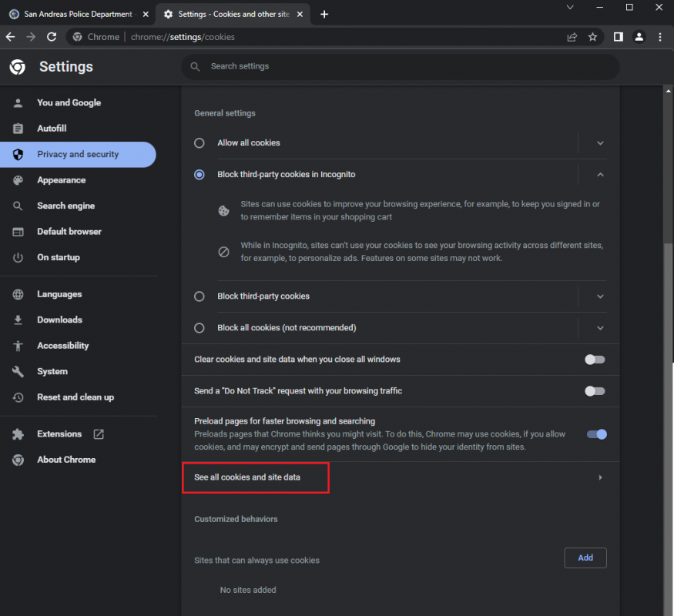This screenshot has width=674, height=616.
Task: Expand Block all cookies details
Action: click(601, 328)
